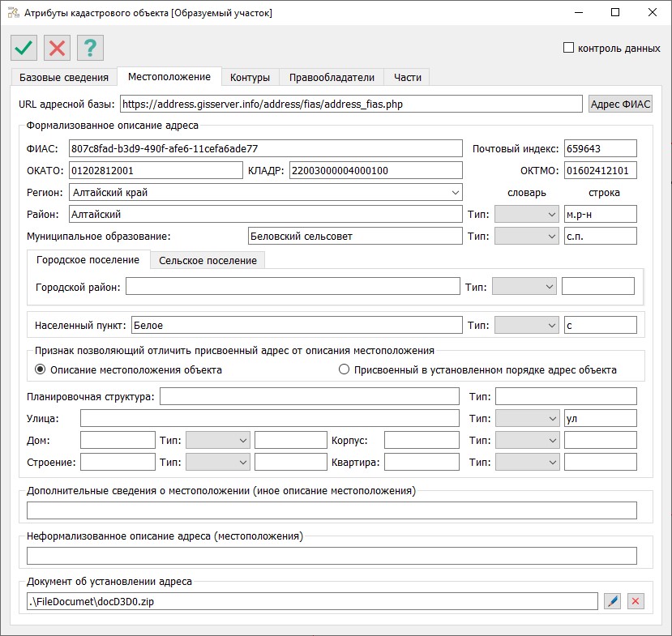Viewport: 672px width, 636px height.
Task: Remove address document with the red cross icon
Action: click(636, 601)
